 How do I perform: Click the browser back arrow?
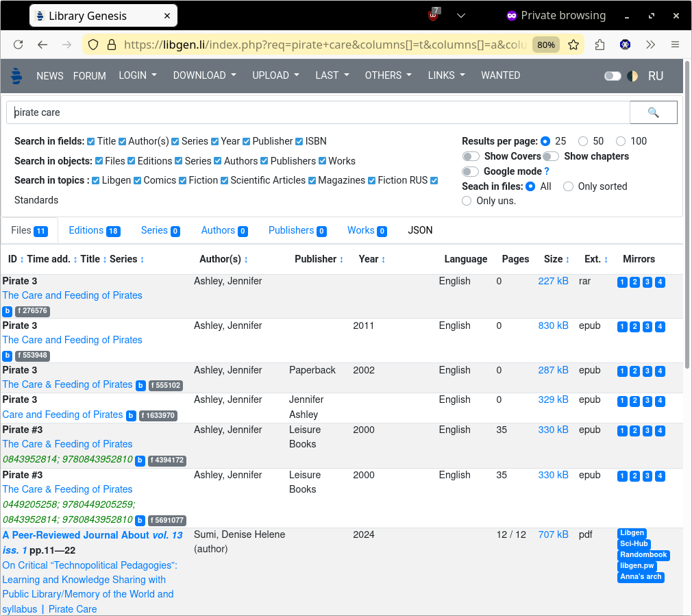coord(42,45)
